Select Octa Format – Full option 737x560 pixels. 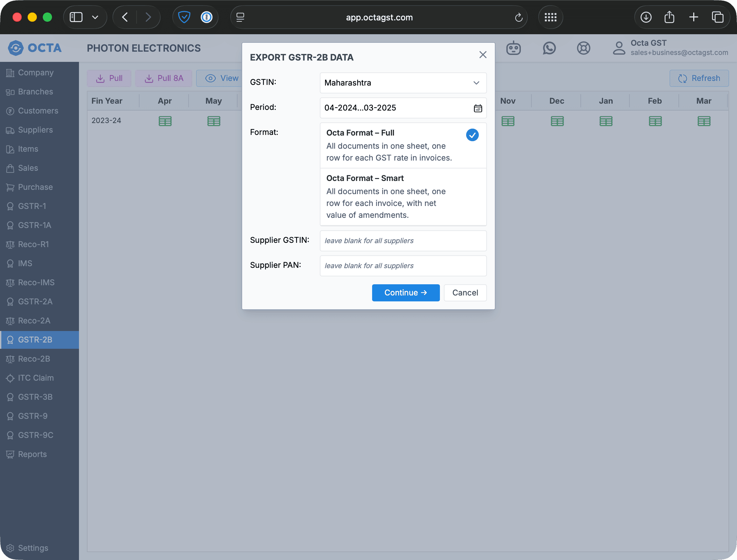coord(403,145)
